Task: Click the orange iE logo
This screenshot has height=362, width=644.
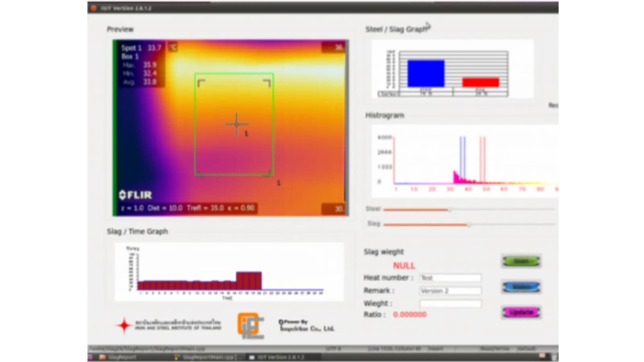Action: click(251, 325)
